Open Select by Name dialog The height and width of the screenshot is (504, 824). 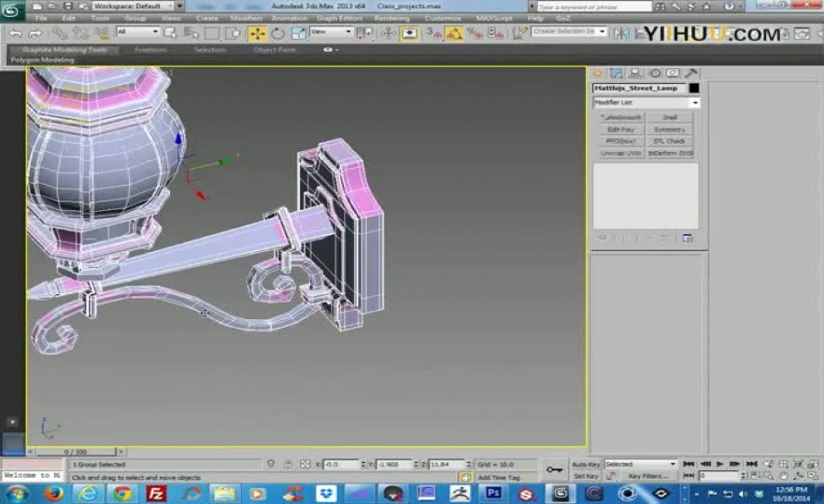tap(191, 34)
